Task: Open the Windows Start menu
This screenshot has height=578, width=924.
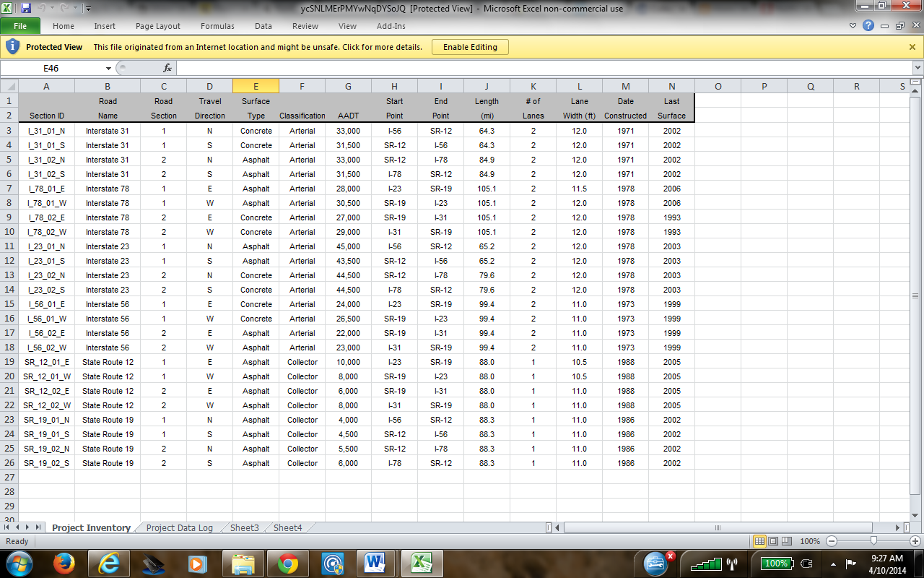Action: 19,563
